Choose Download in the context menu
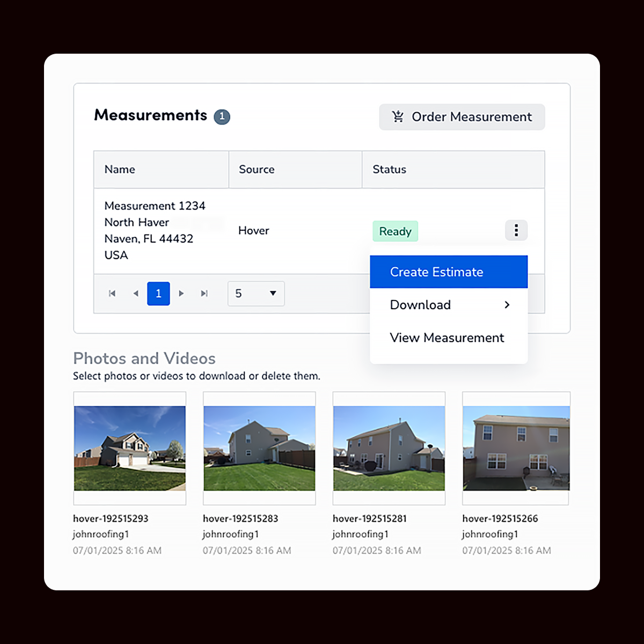This screenshot has height=644, width=644. point(449,305)
